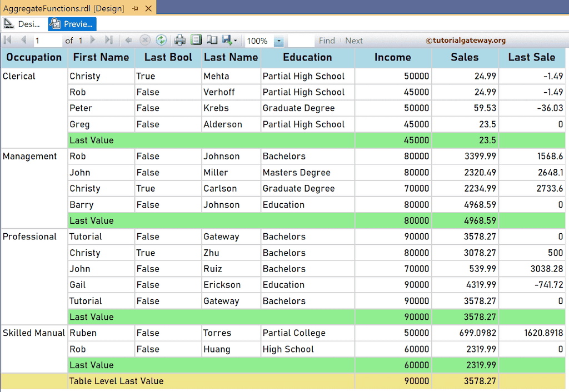Navigate to the first page
Screen dimensions: 569x392
(7, 40)
